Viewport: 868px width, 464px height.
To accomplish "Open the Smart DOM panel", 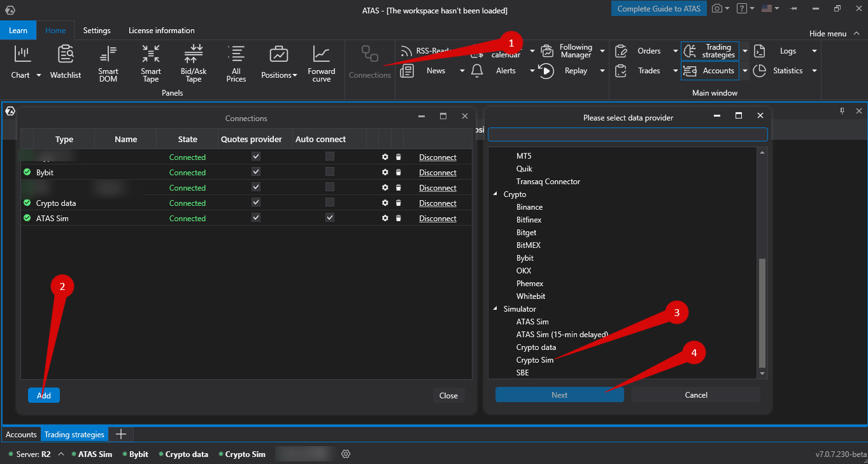I will 108,64.
